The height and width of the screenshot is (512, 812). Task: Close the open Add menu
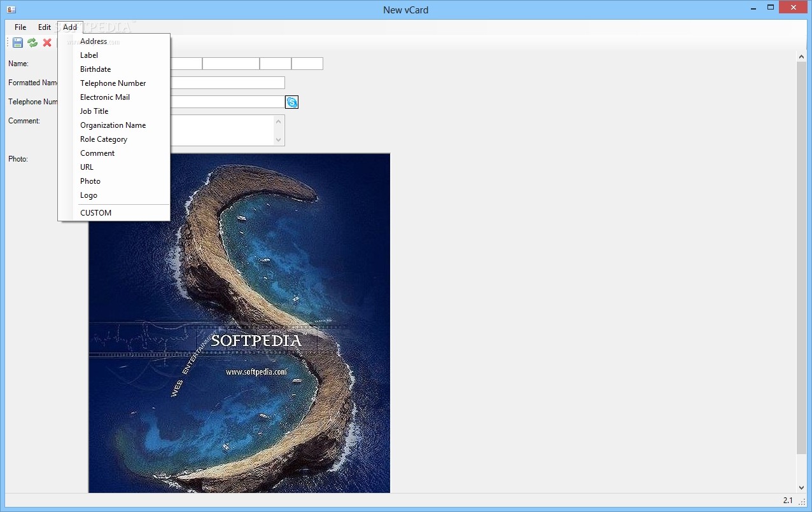70,27
